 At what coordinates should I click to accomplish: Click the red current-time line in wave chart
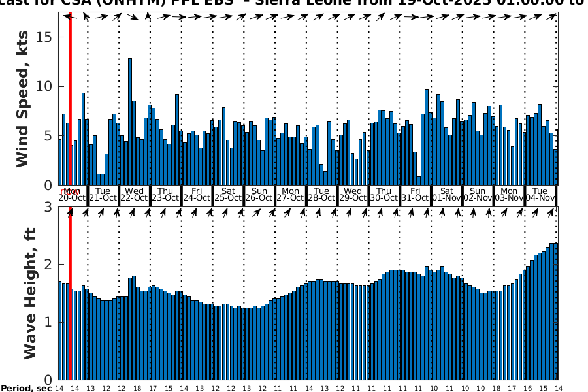click(70, 294)
